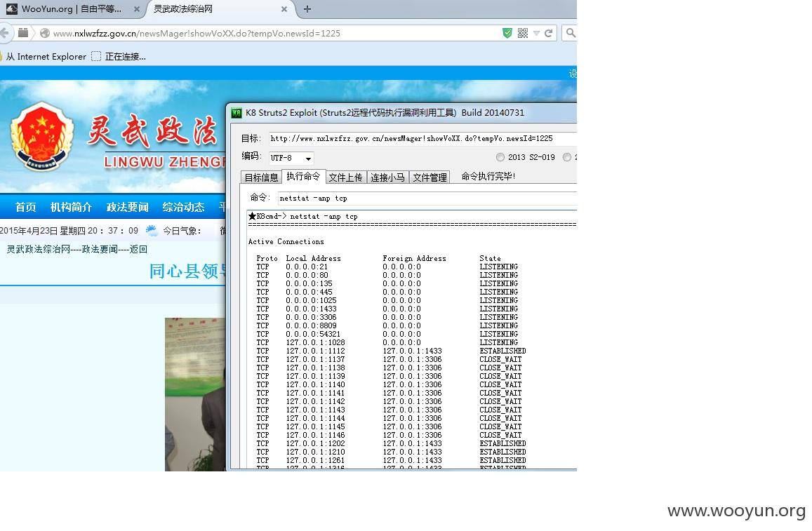This screenshot has width=812, height=531.
Task: Select the 2013 S2-019 radio button
Action: click(x=500, y=157)
